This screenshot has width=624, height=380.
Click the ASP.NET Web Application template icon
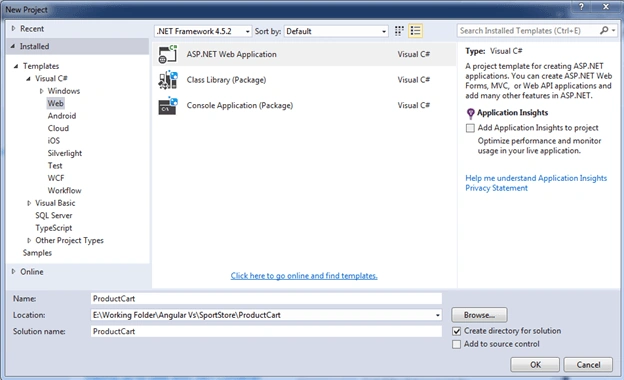pyautogui.click(x=168, y=55)
